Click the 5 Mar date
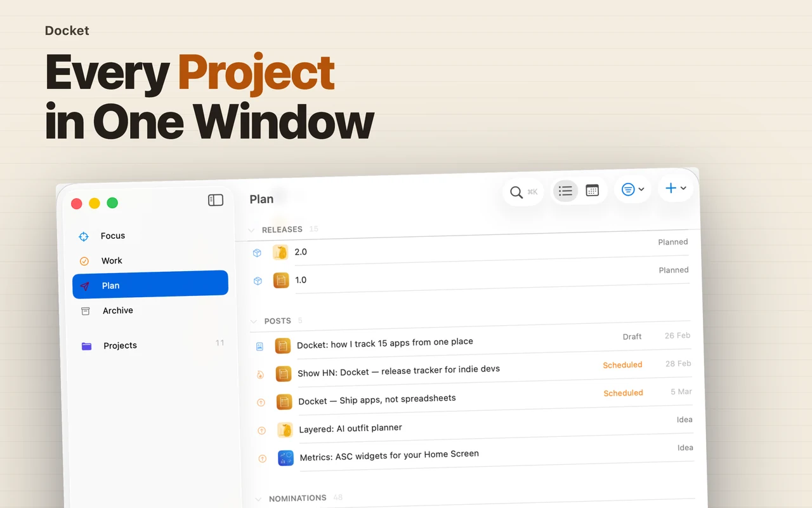Image resolution: width=812 pixels, height=508 pixels. (681, 392)
